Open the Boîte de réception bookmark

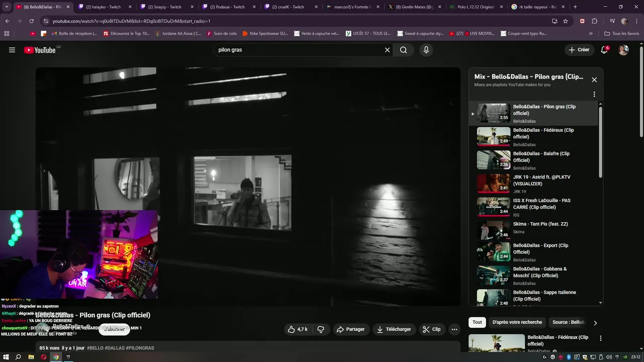point(74,34)
